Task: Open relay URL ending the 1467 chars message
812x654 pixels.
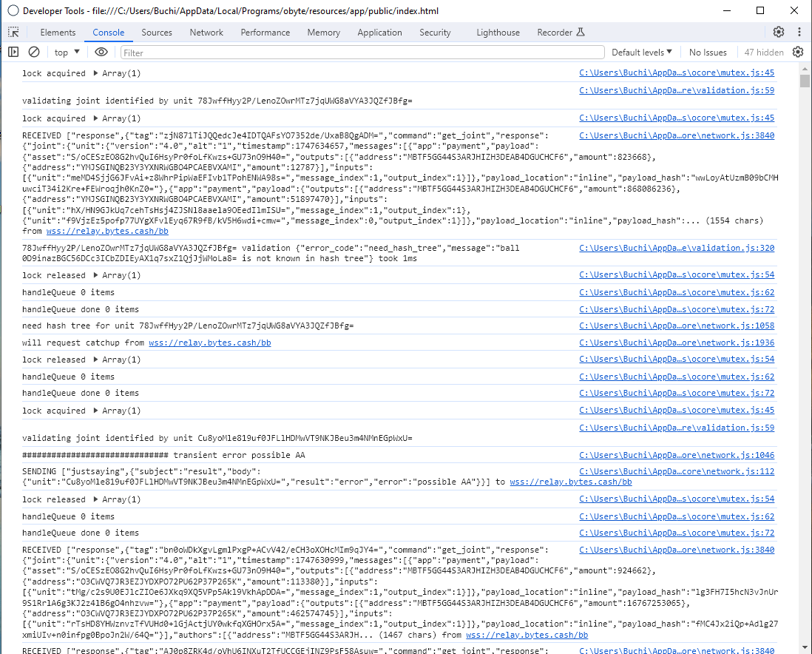Action: [x=527, y=635]
